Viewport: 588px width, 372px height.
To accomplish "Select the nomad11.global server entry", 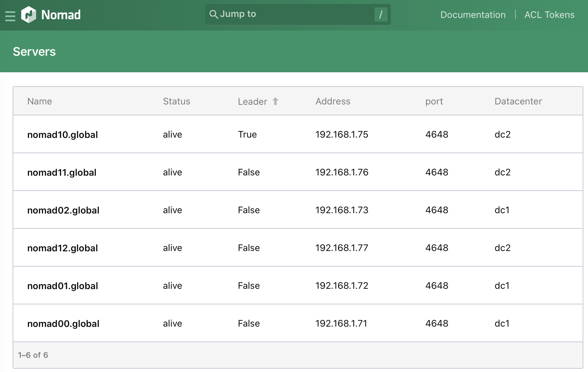I will pyautogui.click(x=62, y=172).
